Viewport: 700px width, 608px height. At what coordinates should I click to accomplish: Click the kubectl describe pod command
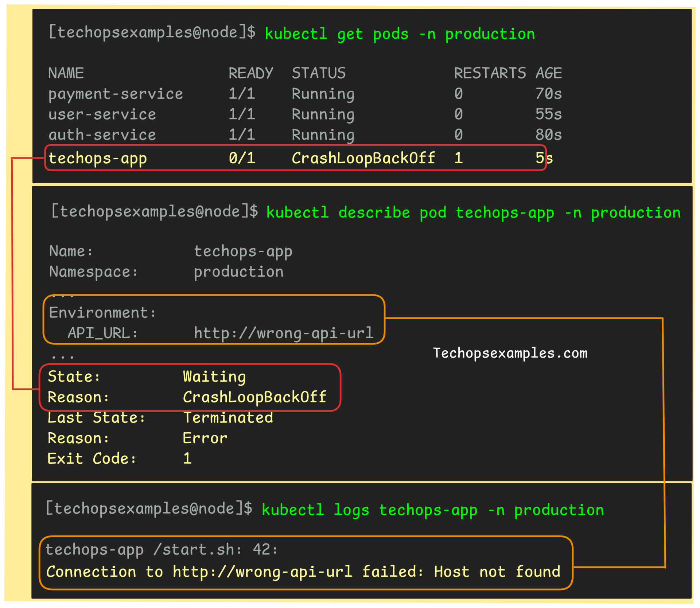(473, 213)
